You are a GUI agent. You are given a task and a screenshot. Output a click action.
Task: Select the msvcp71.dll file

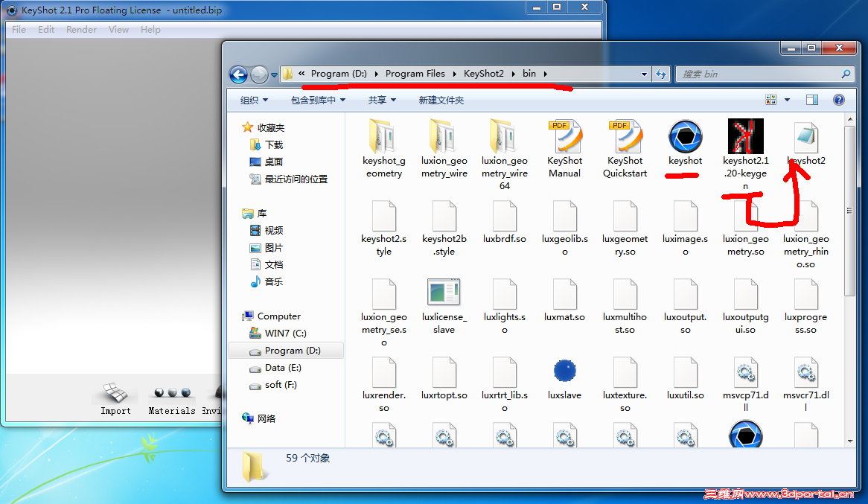pos(746,384)
